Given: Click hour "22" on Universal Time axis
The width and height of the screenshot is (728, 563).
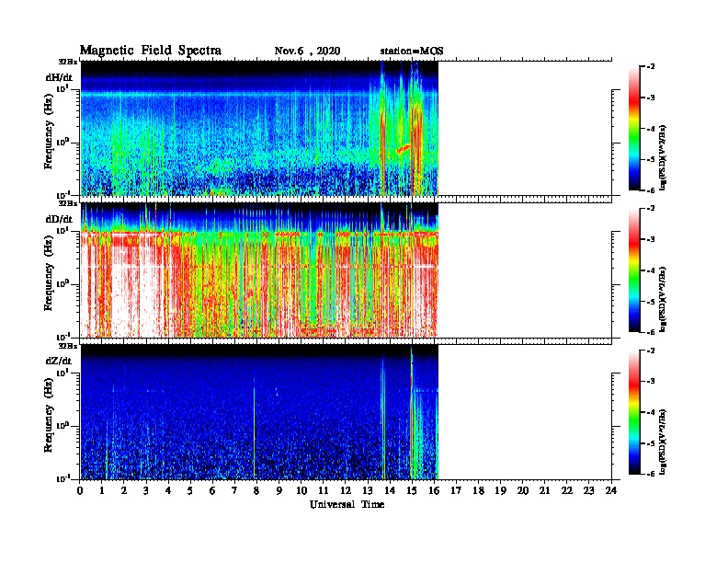Looking at the screenshot, I should 567,491.
